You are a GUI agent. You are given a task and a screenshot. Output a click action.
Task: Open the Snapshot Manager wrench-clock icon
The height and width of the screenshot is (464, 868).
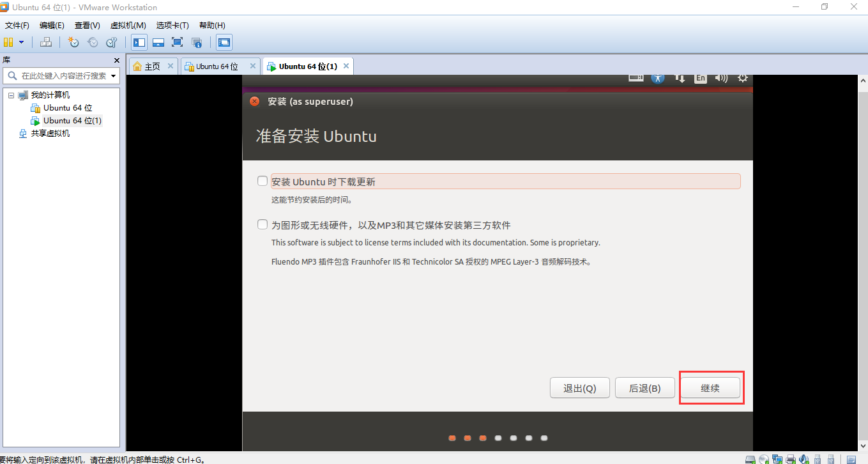pyautogui.click(x=112, y=42)
